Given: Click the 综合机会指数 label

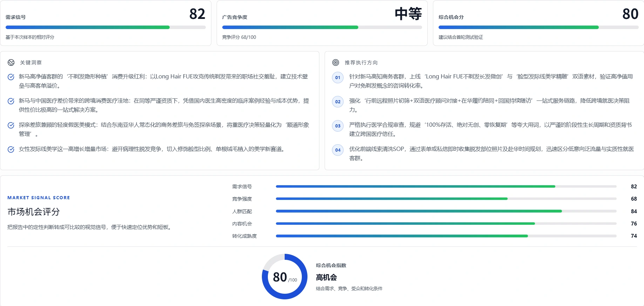Looking at the screenshot, I should point(331,265).
